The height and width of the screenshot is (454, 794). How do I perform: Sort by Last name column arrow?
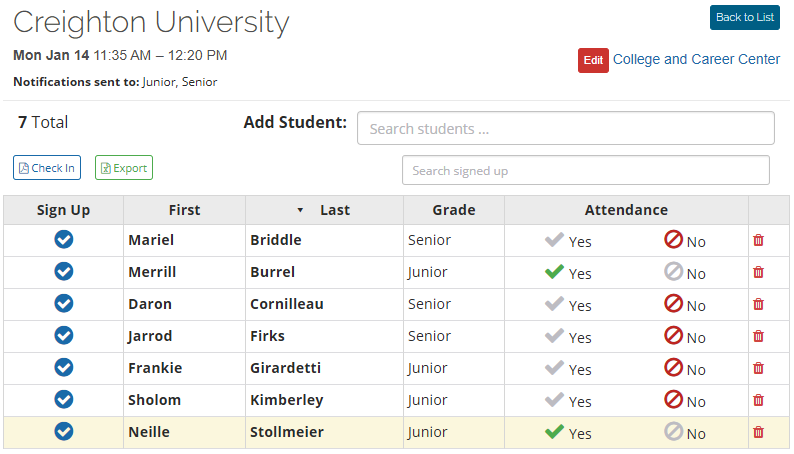[x=300, y=211]
